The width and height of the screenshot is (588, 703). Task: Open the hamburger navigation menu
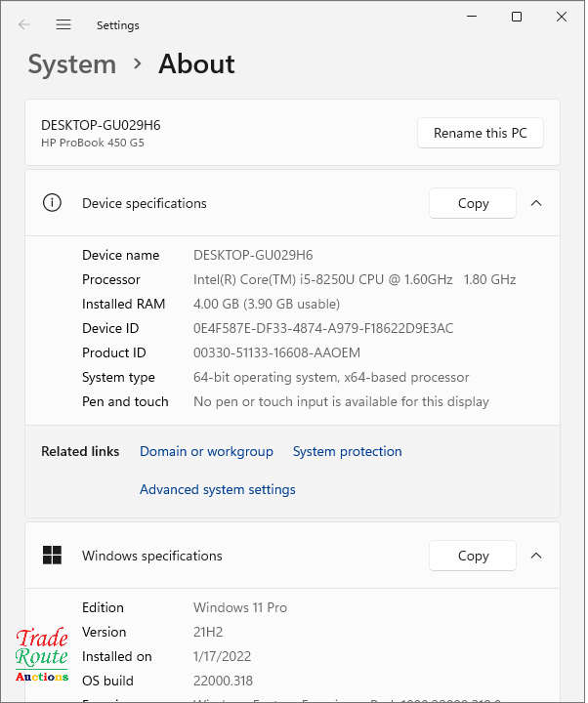point(63,24)
